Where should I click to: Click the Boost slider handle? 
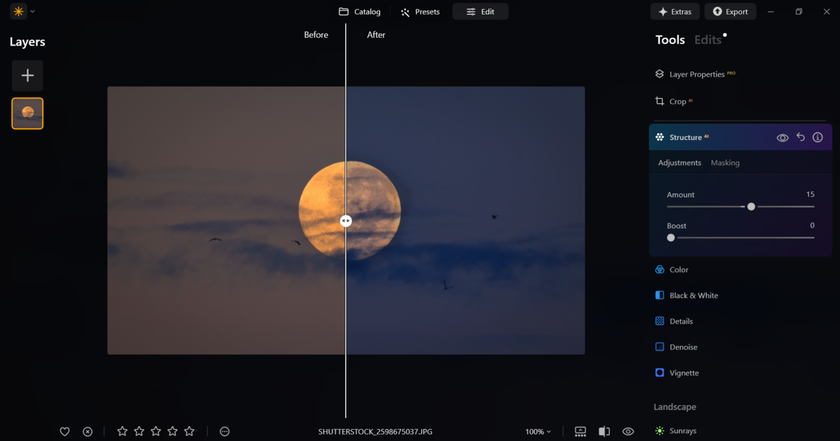pyautogui.click(x=671, y=237)
